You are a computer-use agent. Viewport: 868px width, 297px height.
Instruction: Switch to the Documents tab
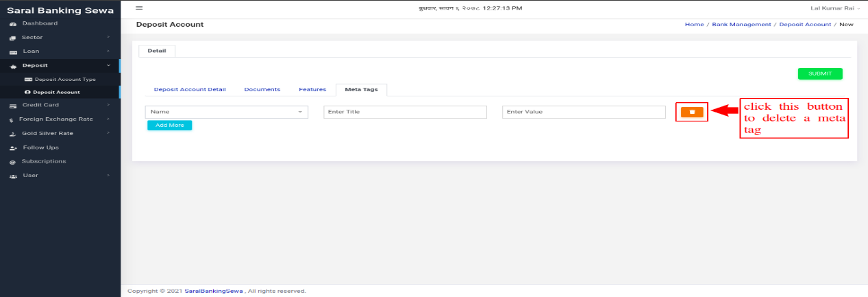[x=262, y=90]
